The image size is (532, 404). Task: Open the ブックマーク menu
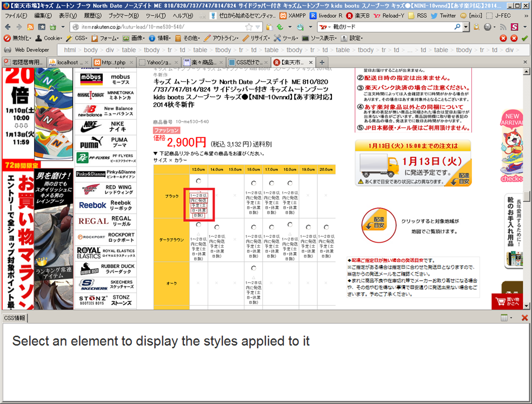[123, 16]
